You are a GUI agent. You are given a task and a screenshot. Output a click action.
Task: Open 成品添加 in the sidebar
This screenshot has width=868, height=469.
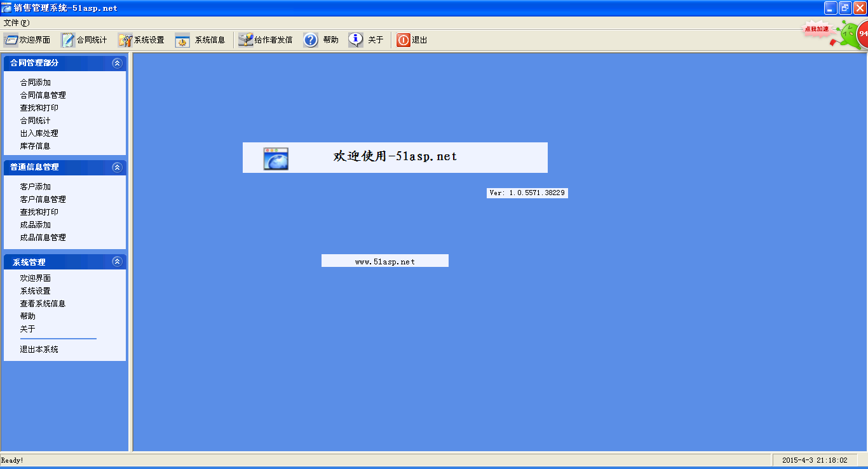36,225
